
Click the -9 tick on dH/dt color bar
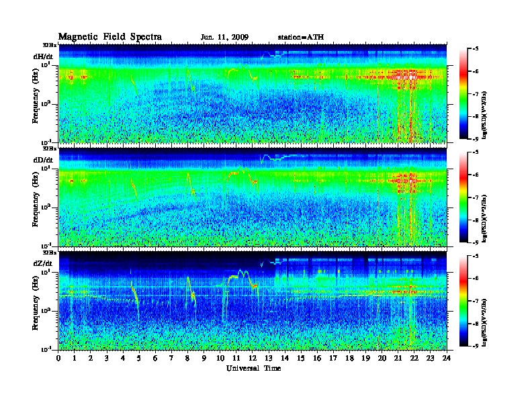pos(476,139)
